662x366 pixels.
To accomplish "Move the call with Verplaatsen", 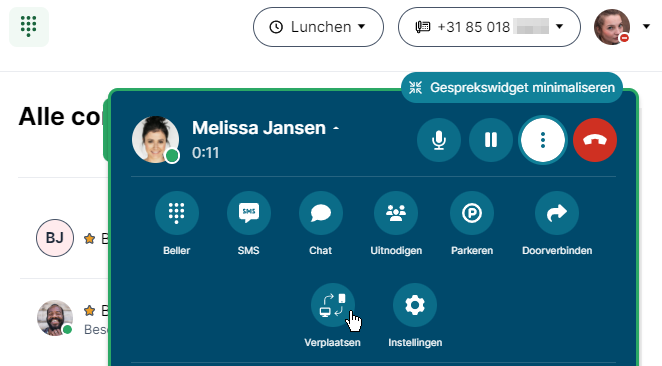I will [333, 305].
